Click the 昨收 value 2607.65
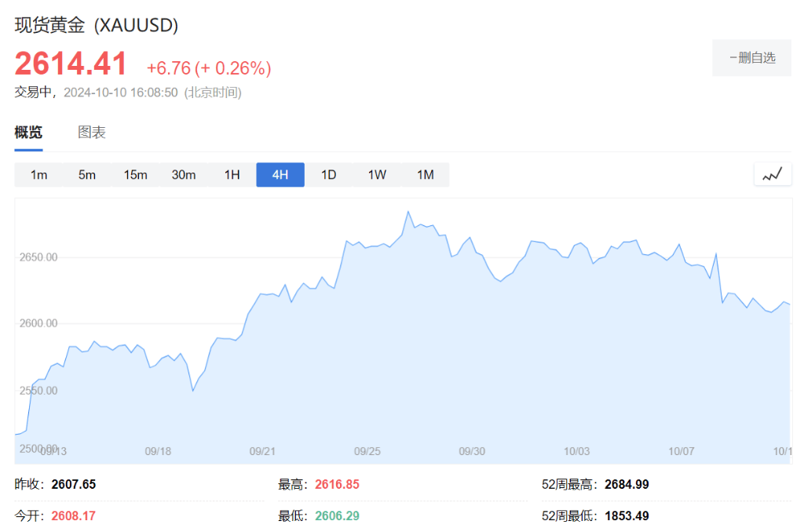Image resolution: width=804 pixels, height=532 pixels. pos(73,484)
